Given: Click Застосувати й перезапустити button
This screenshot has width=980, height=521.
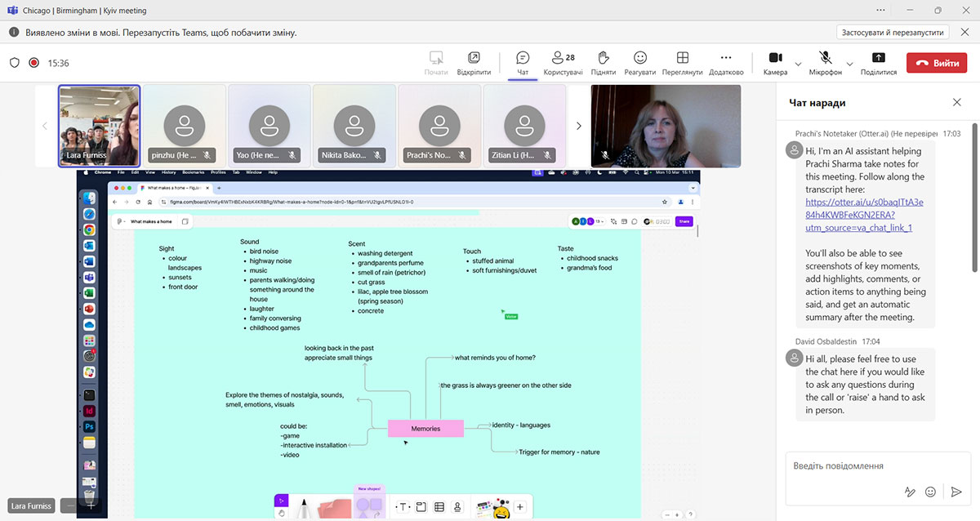Looking at the screenshot, I should pyautogui.click(x=893, y=33).
